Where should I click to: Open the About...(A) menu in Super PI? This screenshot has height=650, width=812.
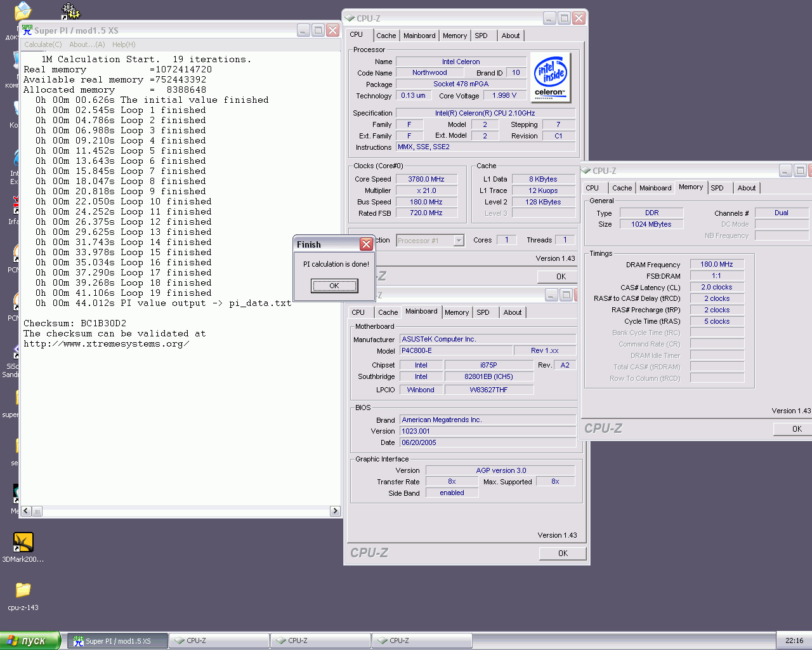point(87,44)
